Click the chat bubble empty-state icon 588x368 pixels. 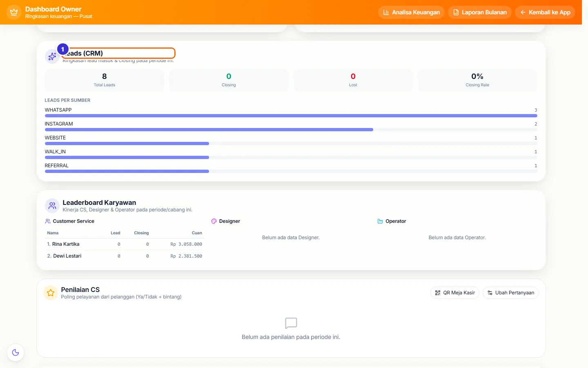pos(291,323)
